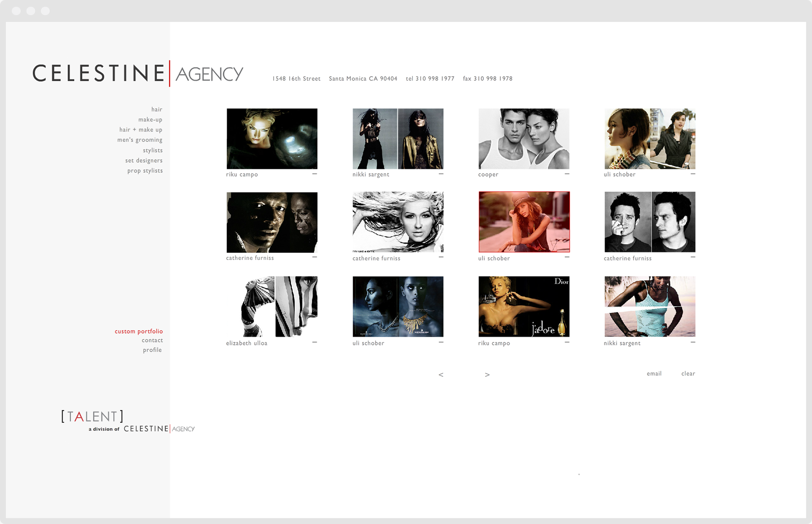Screen dimensions: 812x524
Task: Open Nikki Sargent turquoise top photo
Action: click(x=650, y=306)
